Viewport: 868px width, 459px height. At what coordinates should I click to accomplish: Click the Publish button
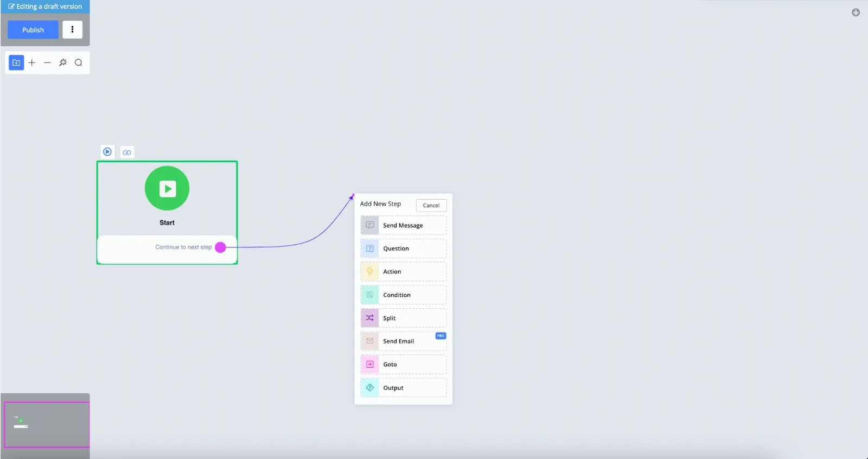click(33, 30)
